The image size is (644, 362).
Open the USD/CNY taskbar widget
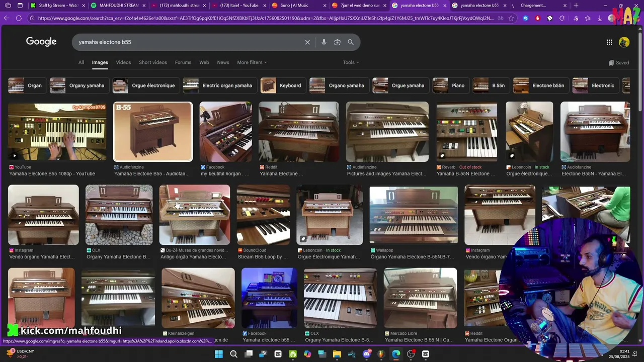[20, 354]
